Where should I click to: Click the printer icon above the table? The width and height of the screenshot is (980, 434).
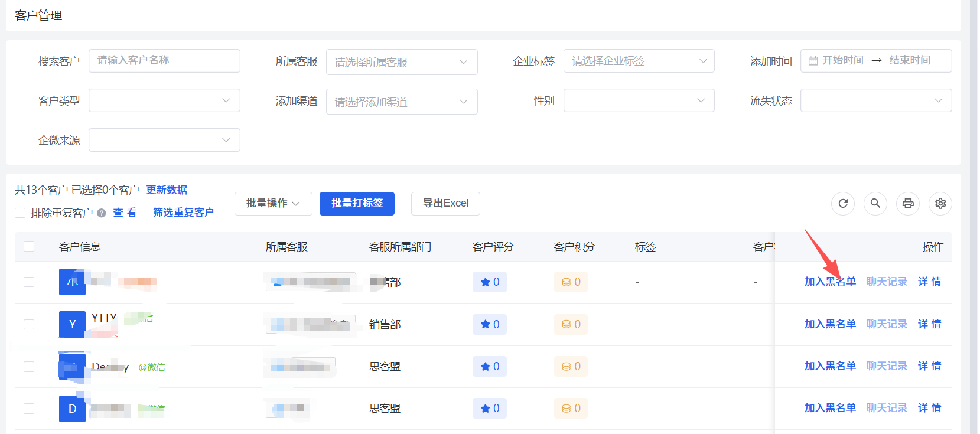click(908, 204)
